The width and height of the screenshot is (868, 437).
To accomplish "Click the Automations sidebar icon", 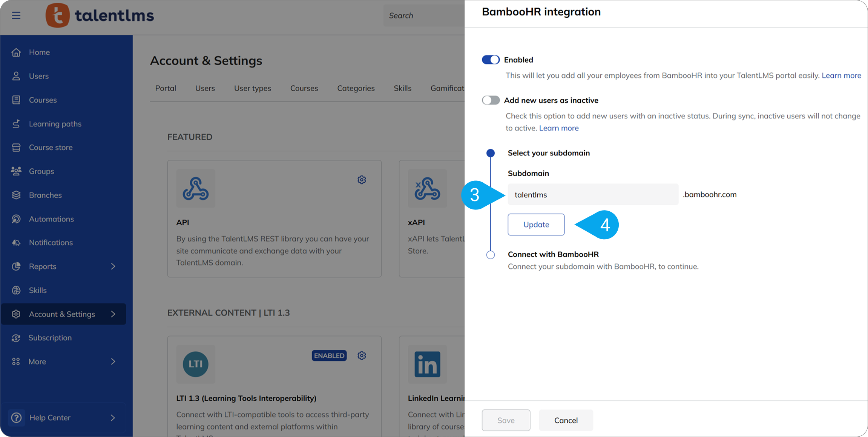I will click(x=16, y=219).
